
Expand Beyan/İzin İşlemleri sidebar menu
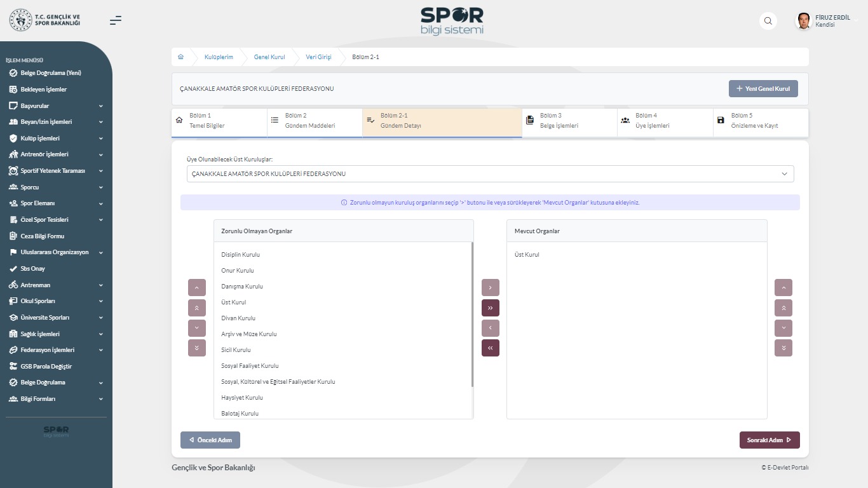coord(56,122)
